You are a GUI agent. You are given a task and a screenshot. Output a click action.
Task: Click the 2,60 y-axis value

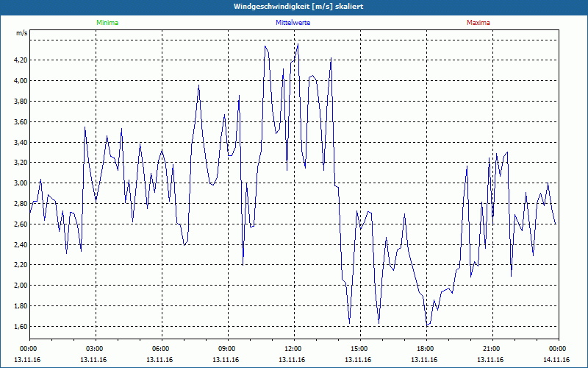pos(22,224)
